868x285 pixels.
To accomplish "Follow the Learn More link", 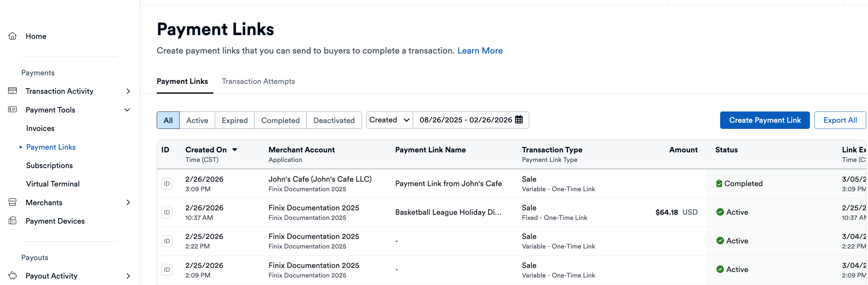I will (480, 51).
